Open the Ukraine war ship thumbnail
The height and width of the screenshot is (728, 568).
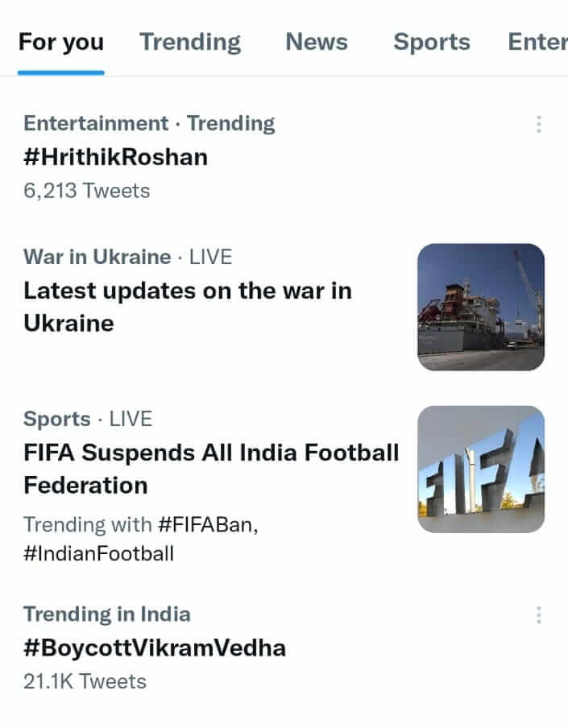click(x=481, y=307)
